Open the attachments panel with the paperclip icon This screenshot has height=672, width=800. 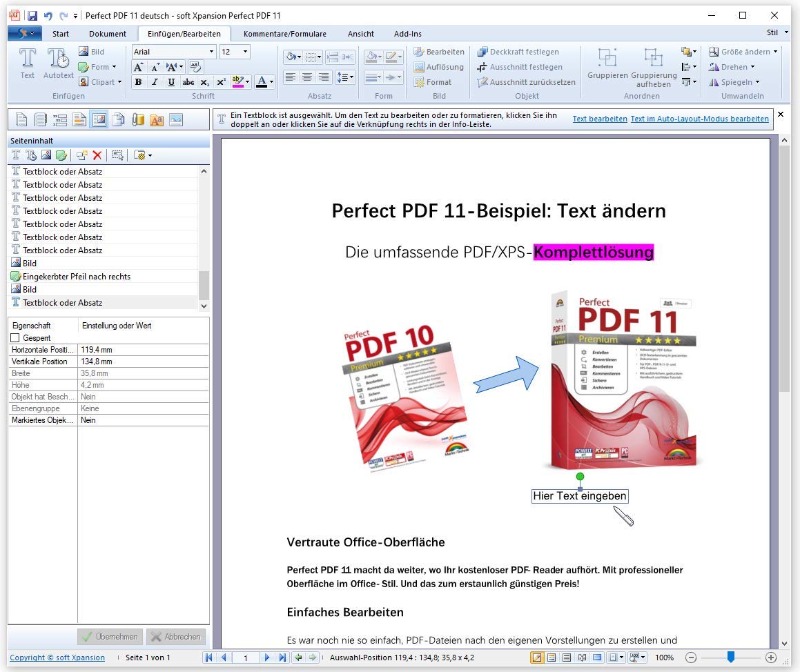click(x=138, y=120)
